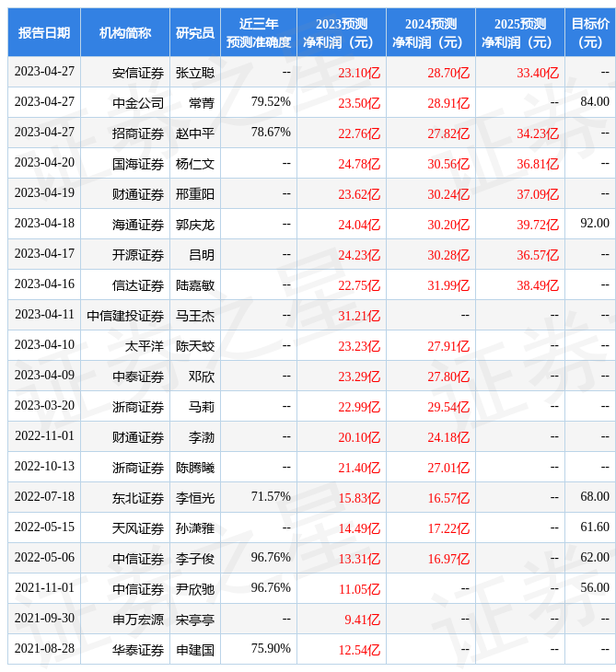Click researcher name 孙潇雅
The width and height of the screenshot is (616, 672).
(195, 529)
